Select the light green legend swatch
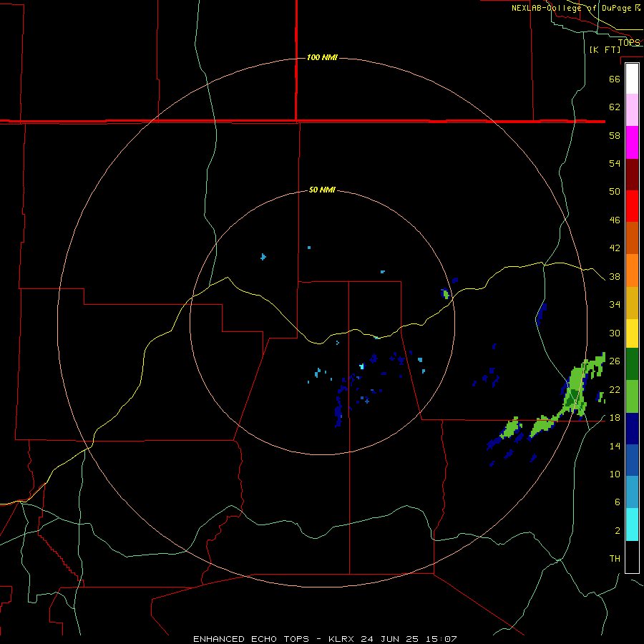The image size is (644, 644). click(632, 396)
